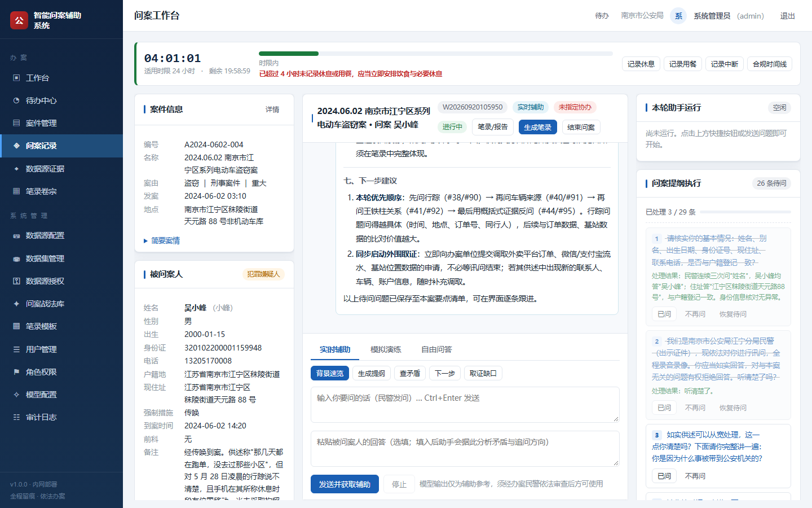Click the 审计日志 icon

pyautogui.click(x=16, y=417)
